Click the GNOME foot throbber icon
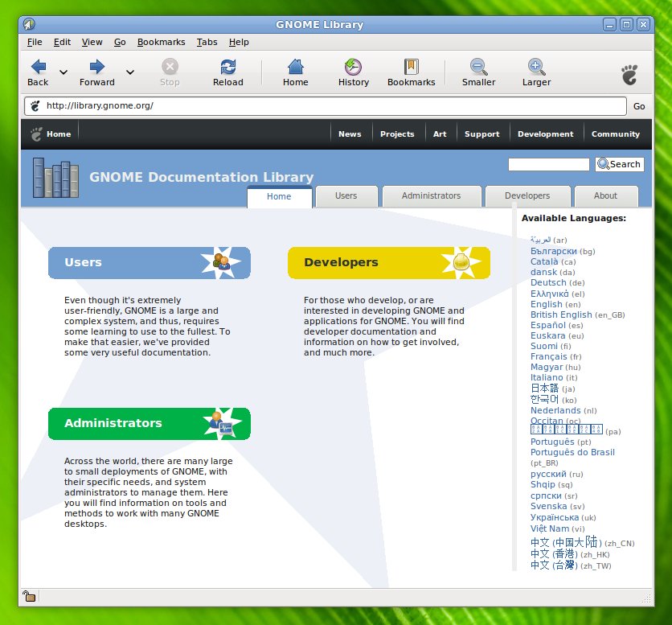Screen dimensions: 672x625 629,75
